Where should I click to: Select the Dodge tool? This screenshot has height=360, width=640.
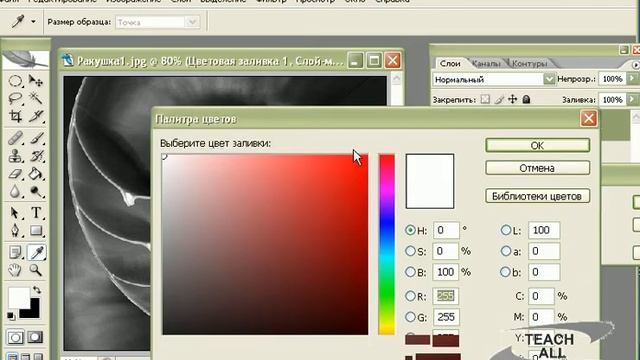click(x=36, y=191)
